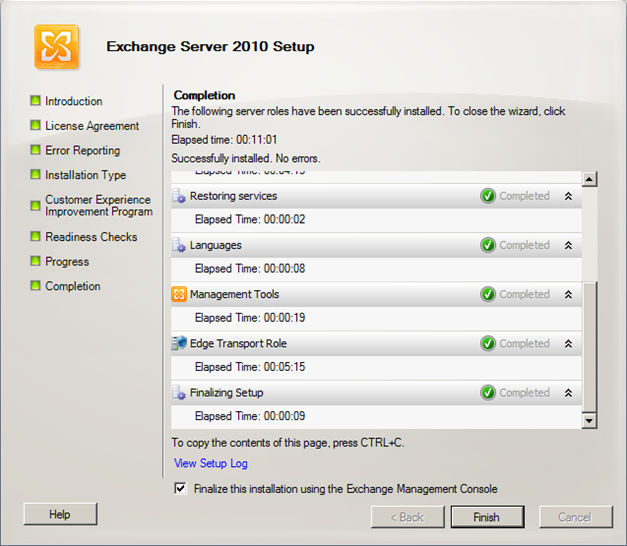Click the scrollbar down arrow

click(x=589, y=421)
